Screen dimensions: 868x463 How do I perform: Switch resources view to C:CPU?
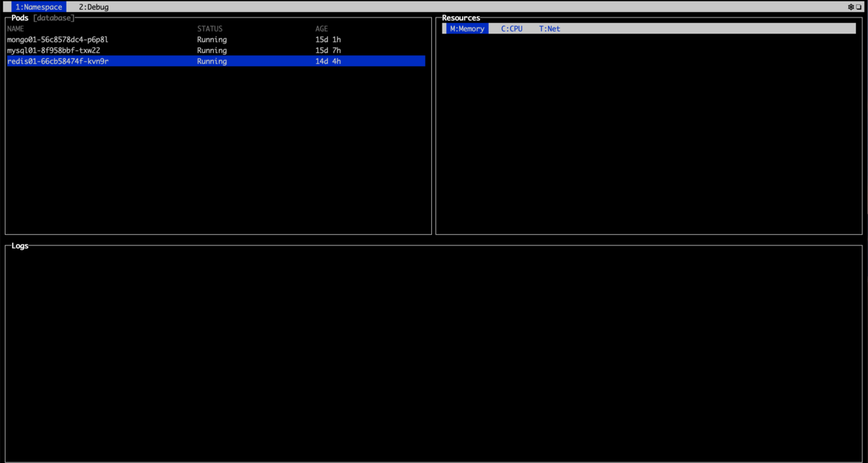coord(512,29)
